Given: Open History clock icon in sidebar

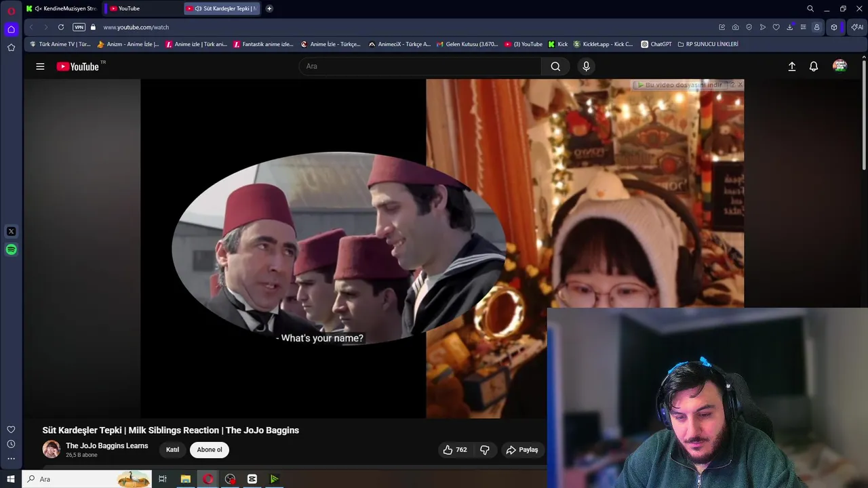Looking at the screenshot, I should pos(11,444).
